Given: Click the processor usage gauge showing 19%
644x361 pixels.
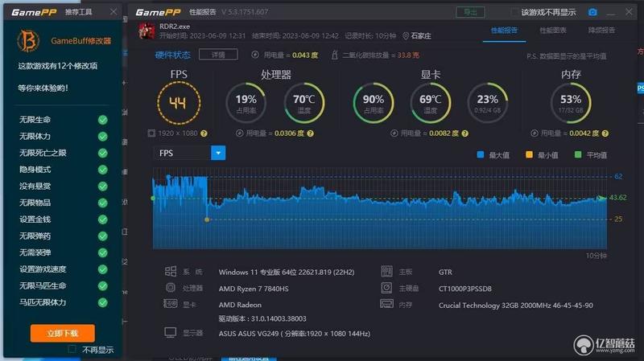Looking at the screenshot, I should click(x=246, y=103).
